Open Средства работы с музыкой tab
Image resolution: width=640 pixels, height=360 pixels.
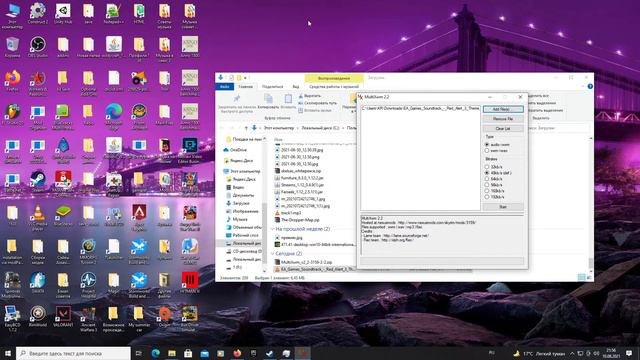pyautogui.click(x=334, y=87)
